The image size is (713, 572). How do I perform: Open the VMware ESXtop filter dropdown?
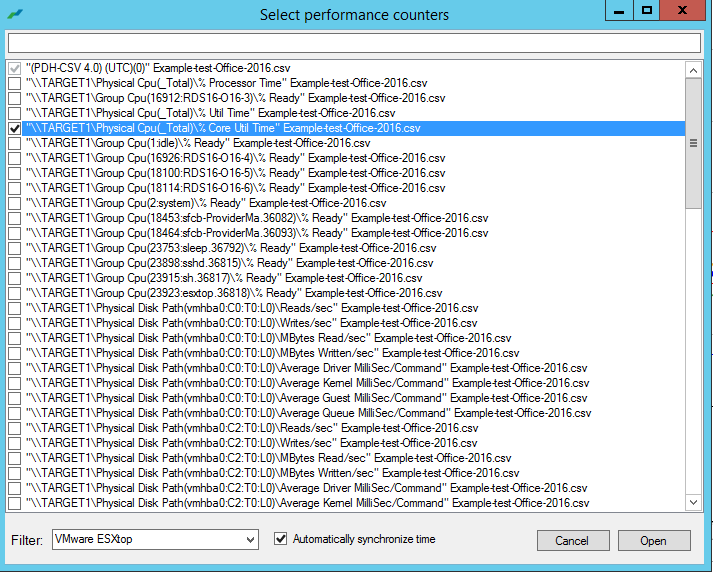coord(156,539)
